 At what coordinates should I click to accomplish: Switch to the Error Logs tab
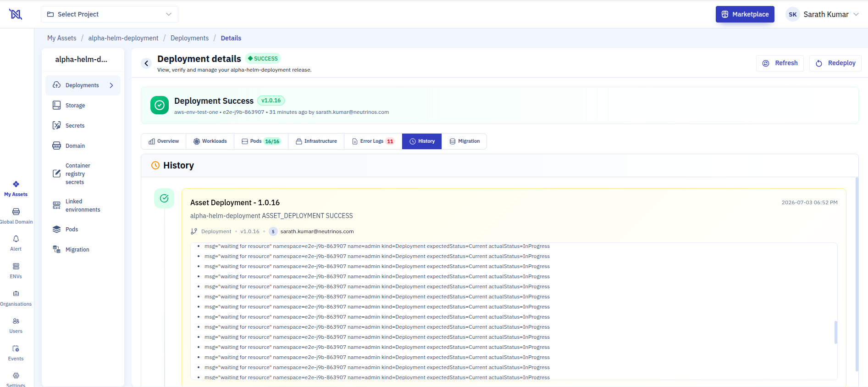click(373, 141)
